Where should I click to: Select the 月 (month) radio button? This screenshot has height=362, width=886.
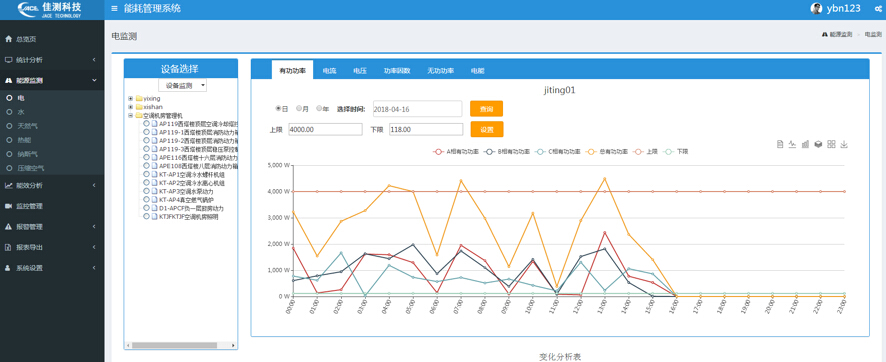click(x=298, y=108)
